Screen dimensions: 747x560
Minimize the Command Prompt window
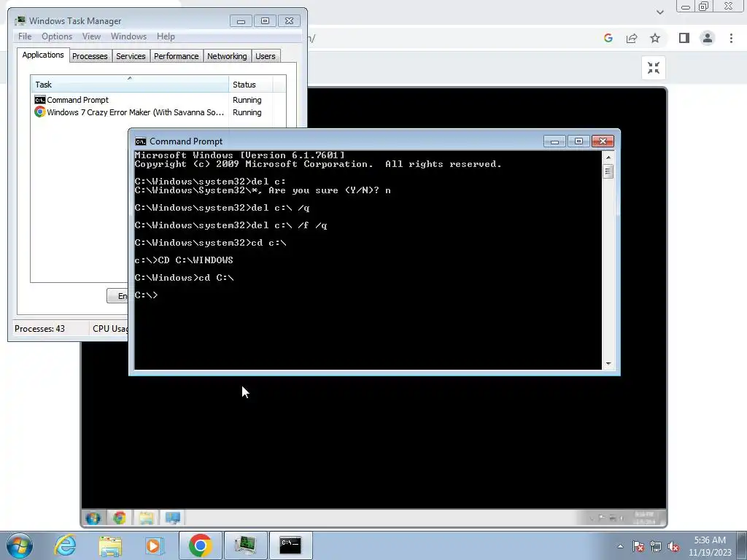[x=554, y=141]
